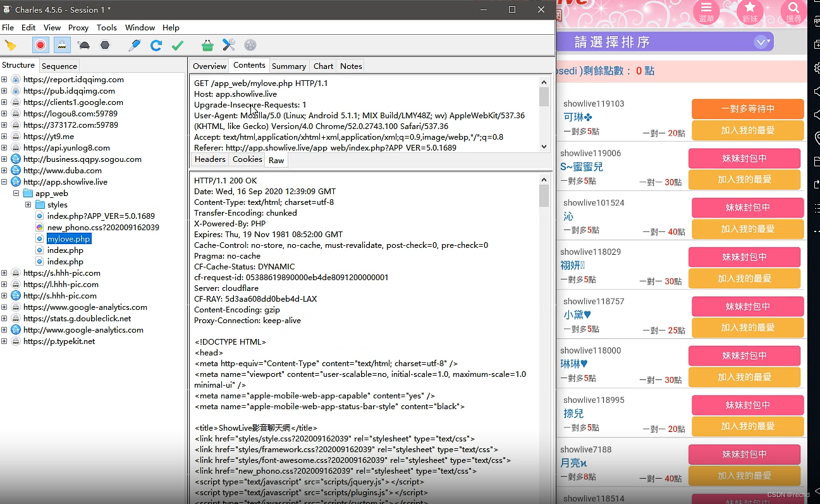Select the request Raw sub-tab
The width and height of the screenshot is (820, 504).
pyautogui.click(x=276, y=160)
